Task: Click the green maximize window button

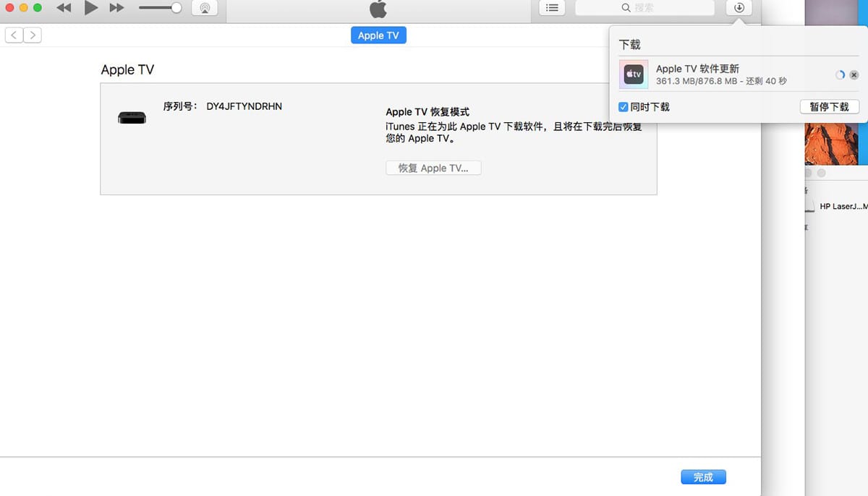Action: pos(37,7)
